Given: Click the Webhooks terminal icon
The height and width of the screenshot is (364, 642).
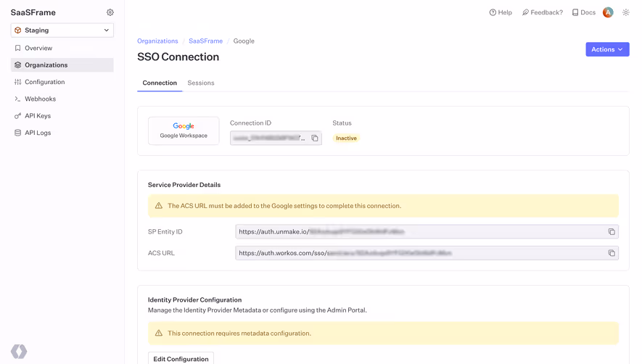Looking at the screenshot, I should (x=17, y=99).
